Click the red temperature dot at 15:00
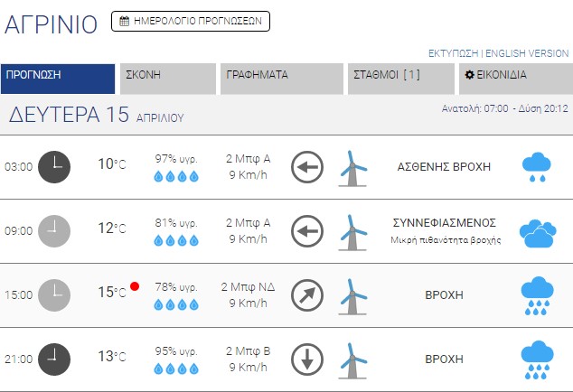 coord(135,286)
